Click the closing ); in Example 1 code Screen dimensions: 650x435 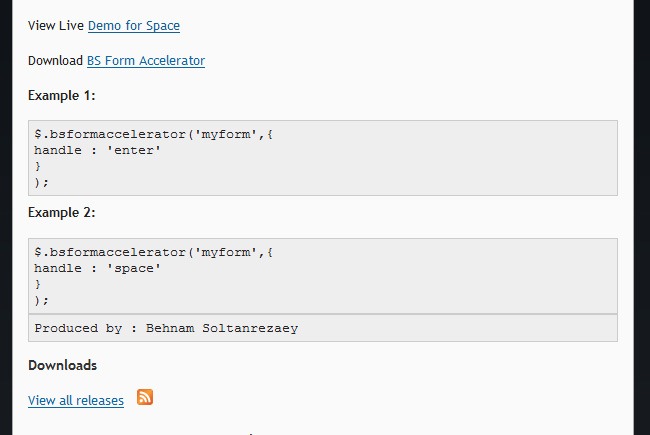tap(42, 182)
